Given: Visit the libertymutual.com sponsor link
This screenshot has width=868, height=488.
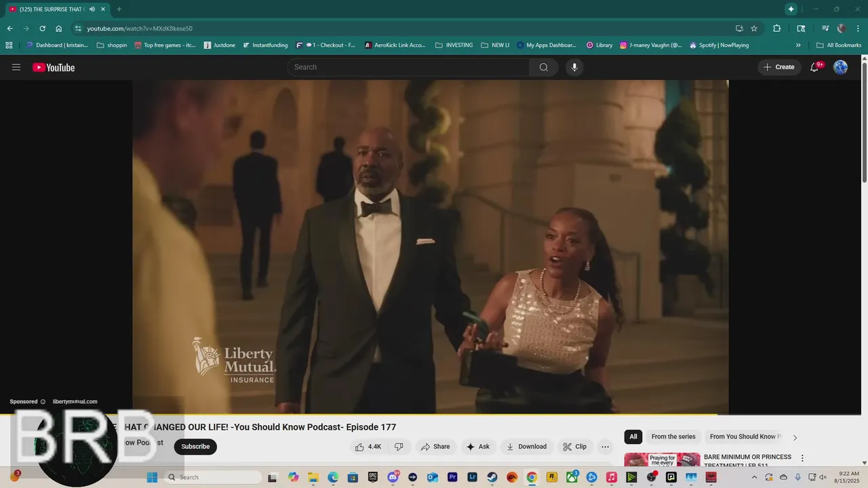Looking at the screenshot, I should (75, 402).
